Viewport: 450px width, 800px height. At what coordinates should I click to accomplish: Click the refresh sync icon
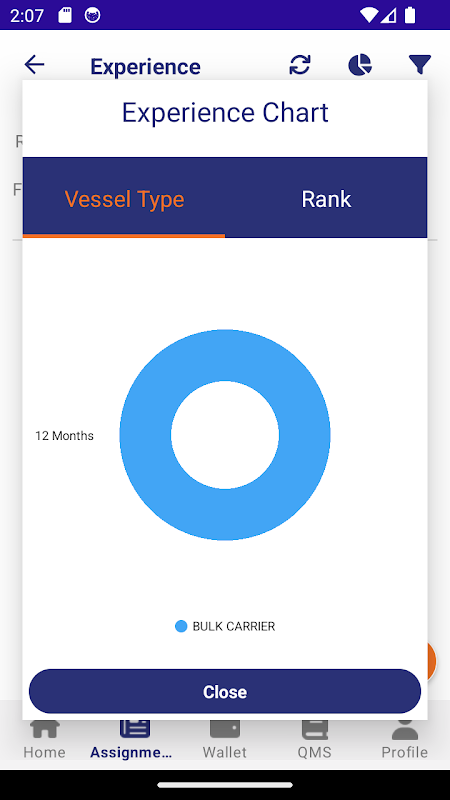[300, 65]
